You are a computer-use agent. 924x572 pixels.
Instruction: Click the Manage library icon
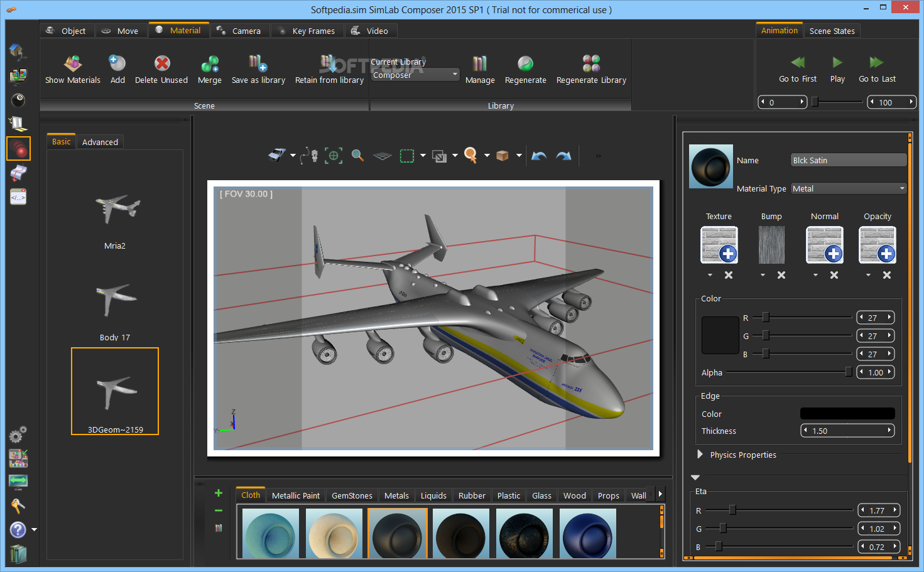click(480, 63)
